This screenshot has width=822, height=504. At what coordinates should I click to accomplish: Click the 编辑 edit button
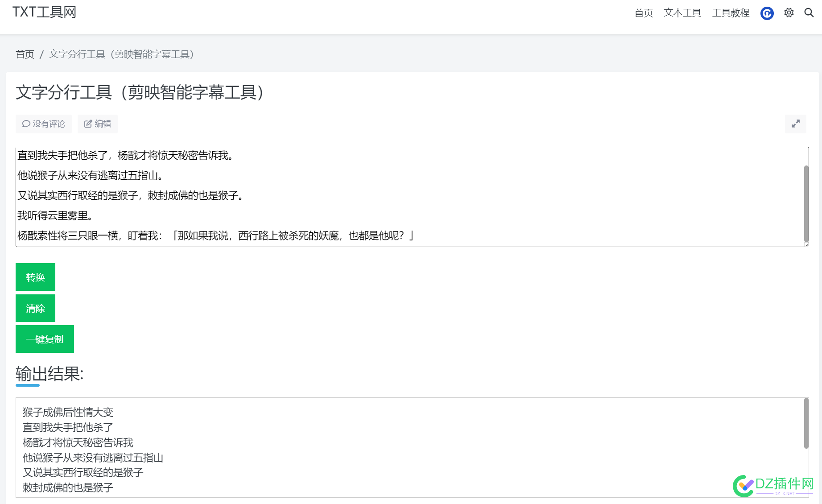(98, 124)
